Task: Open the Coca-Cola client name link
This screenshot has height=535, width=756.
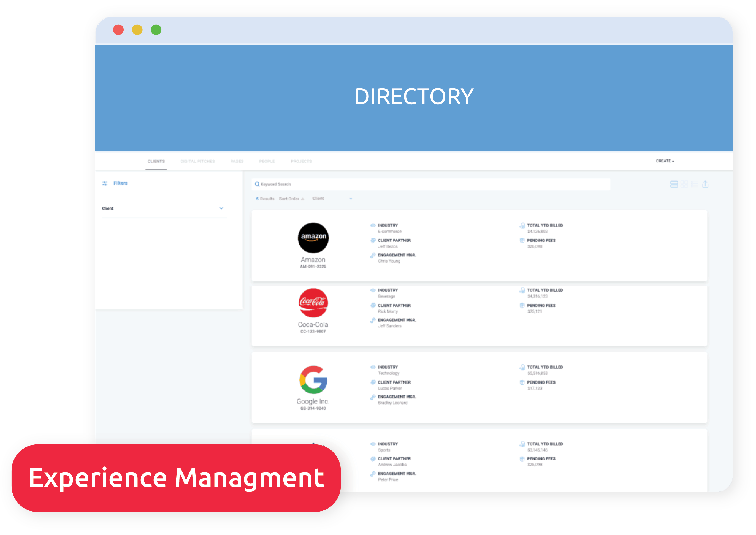Action: click(x=313, y=324)
